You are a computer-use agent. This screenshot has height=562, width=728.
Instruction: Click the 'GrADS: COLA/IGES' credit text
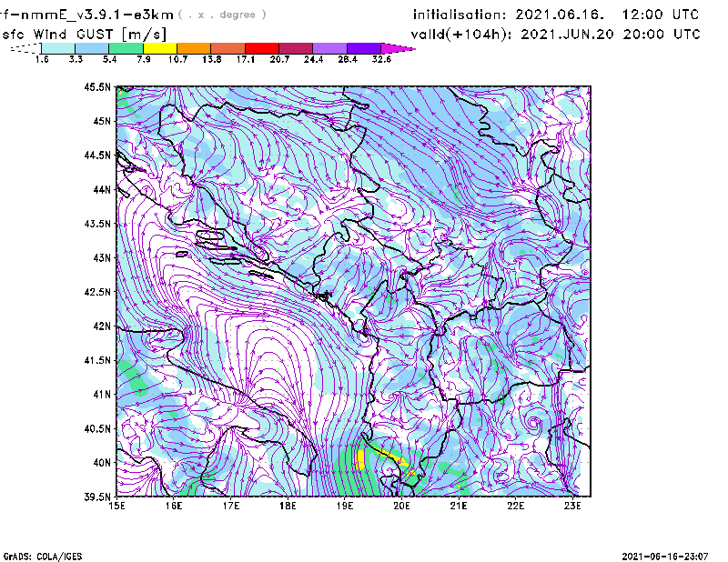42,557
